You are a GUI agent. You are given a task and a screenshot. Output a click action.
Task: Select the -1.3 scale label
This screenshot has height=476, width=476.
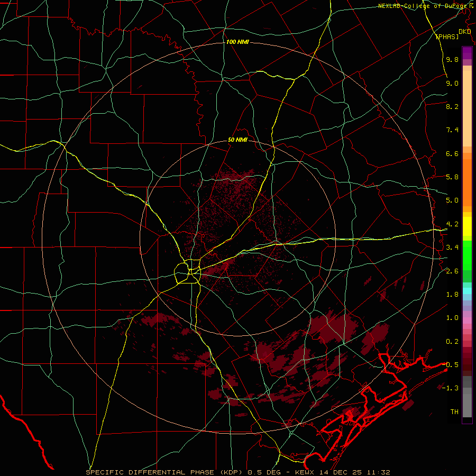[x=450, y=388]
